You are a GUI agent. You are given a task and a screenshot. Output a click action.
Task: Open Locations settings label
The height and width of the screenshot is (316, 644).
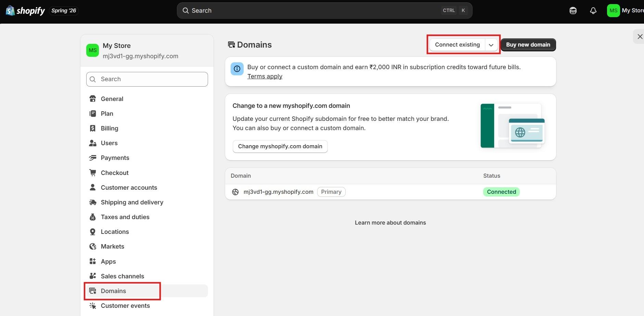click(115, 232)
